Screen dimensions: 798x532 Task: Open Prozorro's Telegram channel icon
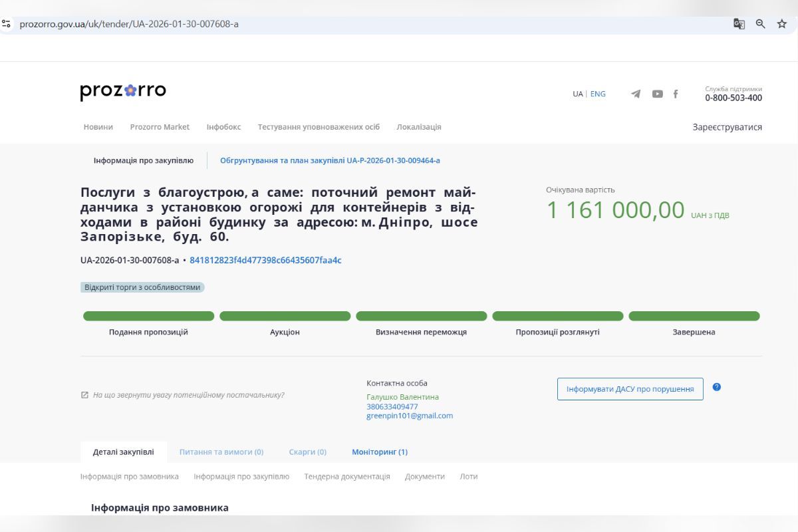(635, 94)
